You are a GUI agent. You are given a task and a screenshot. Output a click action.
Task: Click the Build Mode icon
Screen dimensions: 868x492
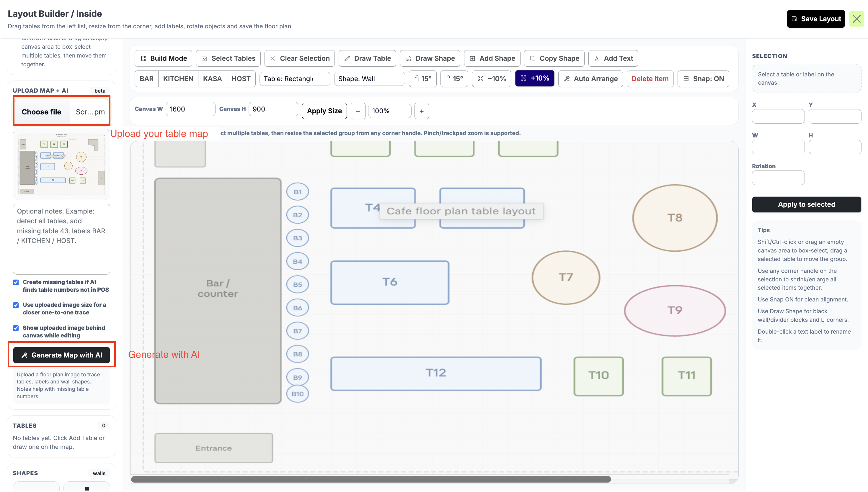pyautogui.click(x=143, y=58)
